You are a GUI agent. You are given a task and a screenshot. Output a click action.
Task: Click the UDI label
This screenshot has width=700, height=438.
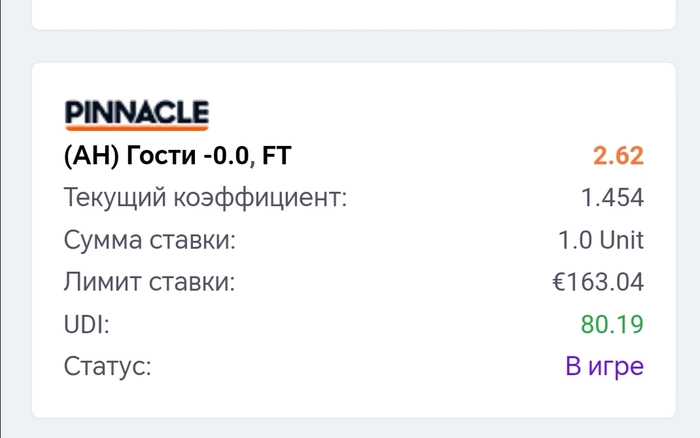[86, 324]
